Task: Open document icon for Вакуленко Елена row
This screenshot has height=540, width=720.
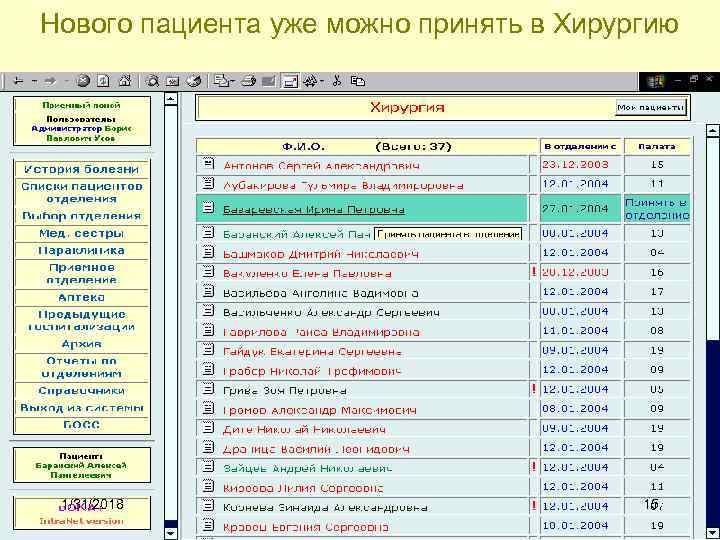Action: tap(208, 271)
